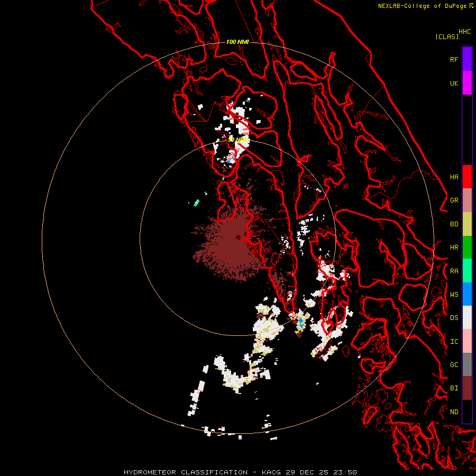Image resolution: width=476 pixels, height=476 pixels.
Task: Click the WS legend label
Action: tap(454, 295)
